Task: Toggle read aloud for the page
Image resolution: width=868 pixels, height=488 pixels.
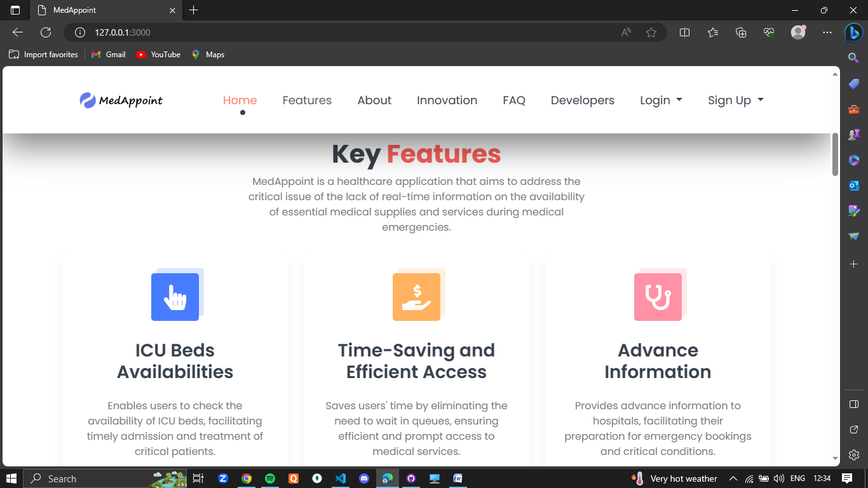Action: pyautogui.click(x=626, y=32)
